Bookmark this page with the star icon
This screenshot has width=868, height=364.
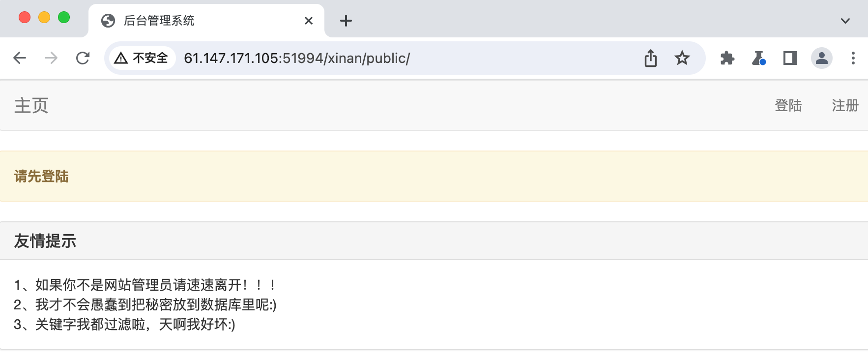pyautogui.click(x=682, y=58)
